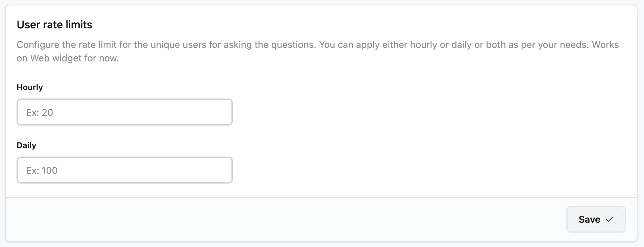Click the Daily field label

coord(26,145)
